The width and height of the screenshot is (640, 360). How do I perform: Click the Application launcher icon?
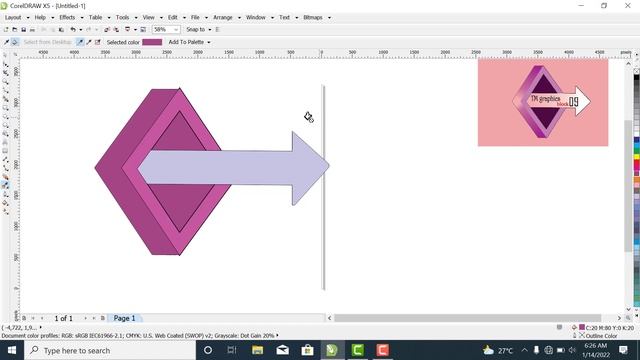(x=128, y=29)
